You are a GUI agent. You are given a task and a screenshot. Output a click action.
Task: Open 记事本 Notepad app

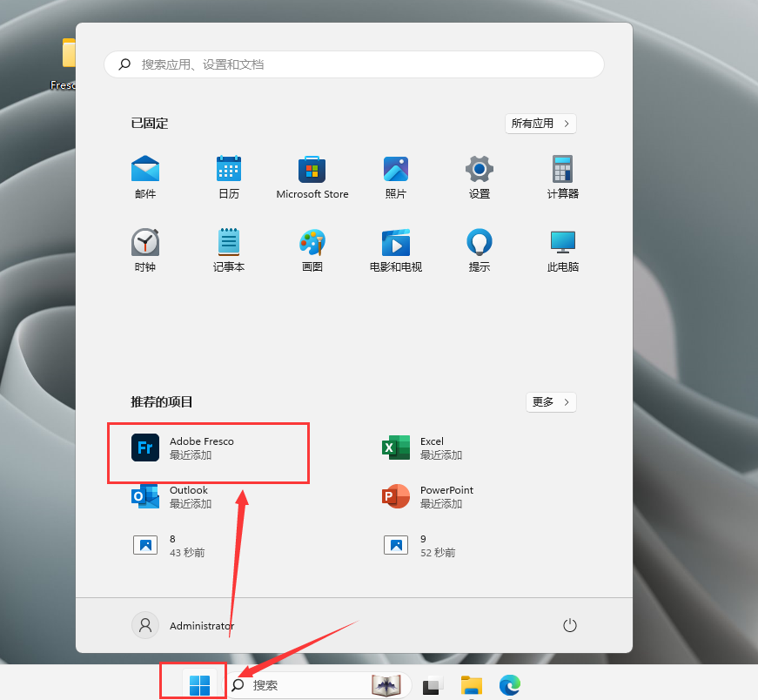(229, 250)
